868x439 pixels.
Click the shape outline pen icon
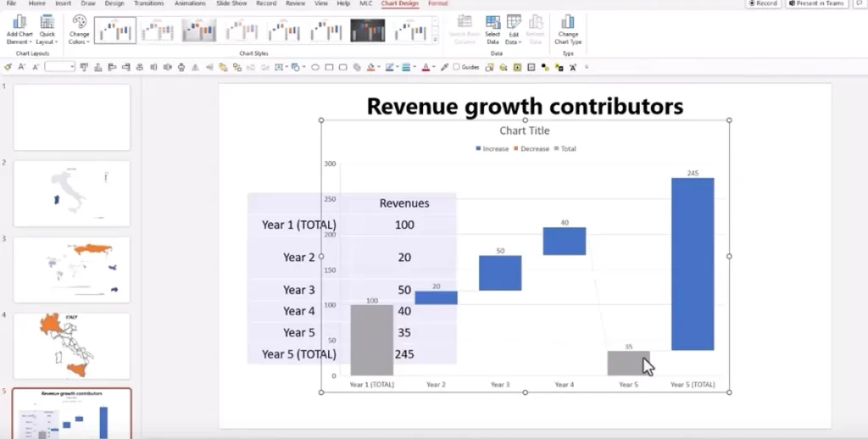coord(389,67)
